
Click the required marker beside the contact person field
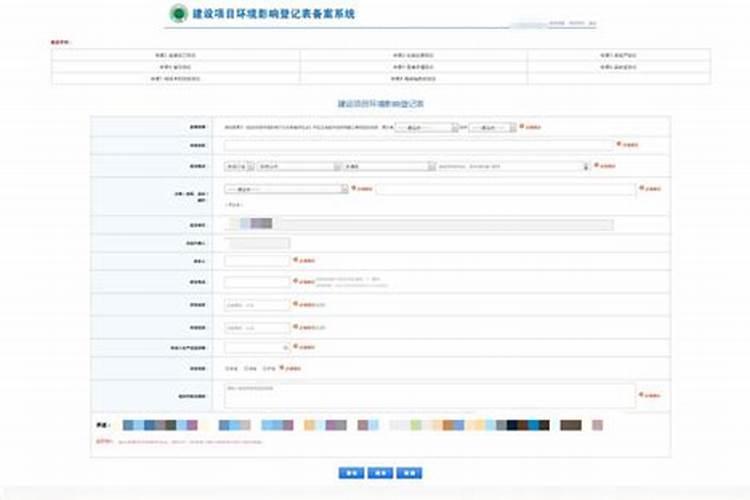pyautogui.click(x=295, y=260)
